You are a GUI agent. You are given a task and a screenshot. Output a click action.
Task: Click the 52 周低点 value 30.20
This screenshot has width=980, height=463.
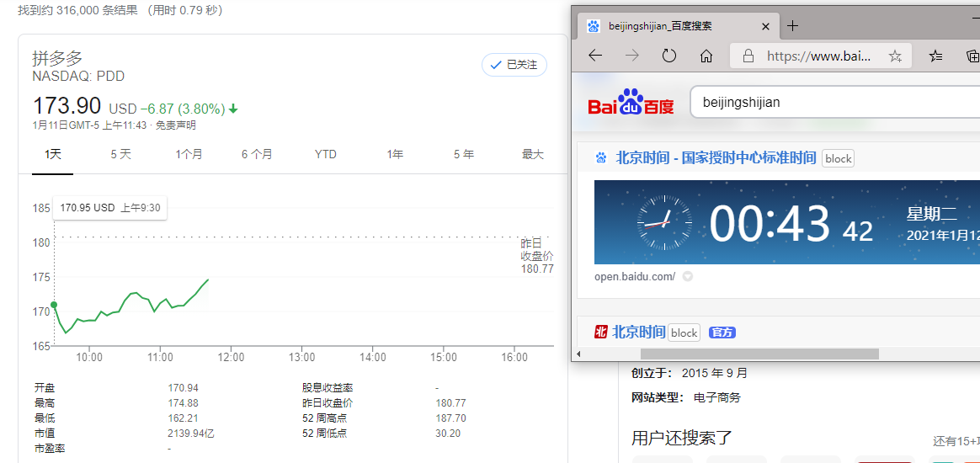click(x=448, y=433)
